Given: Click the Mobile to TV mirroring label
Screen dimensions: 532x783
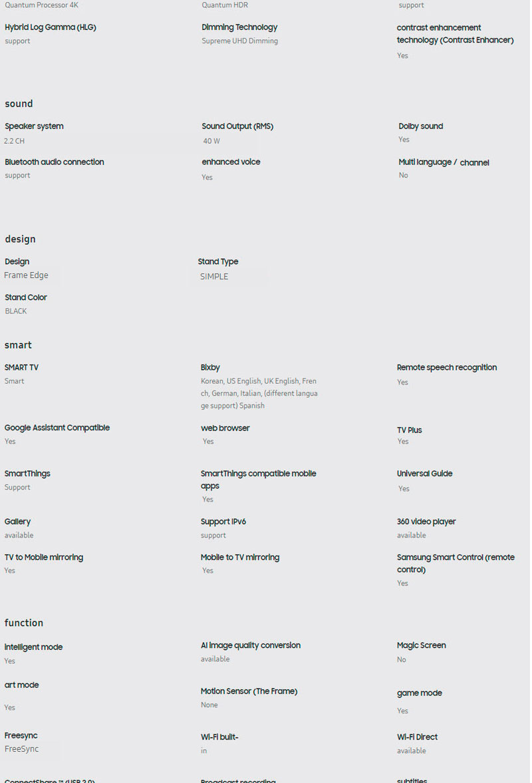Looking at the screenshot, I should (x=240, y=557).
